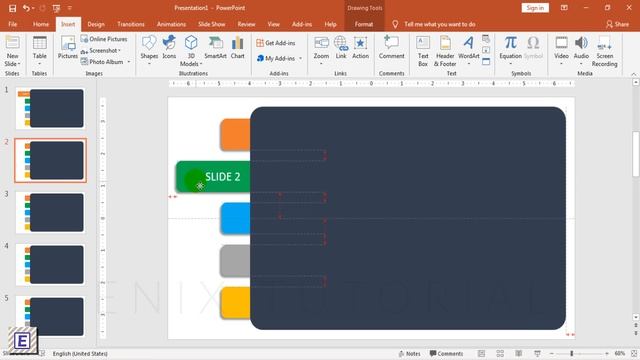The width and height of the screenshot is (640, 360).
Task: Switch to the Home tab
Action: point(41,24)
